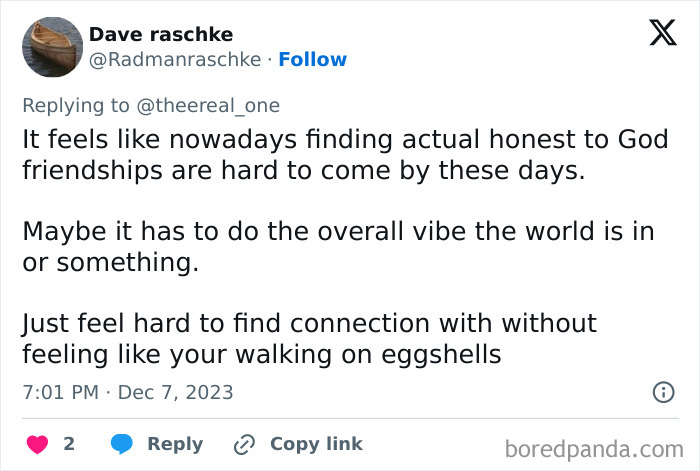The width and height of the screenshot is (700, 471).
Task: Click the blue reply speech bubble icon
Action: click(121, 444)
